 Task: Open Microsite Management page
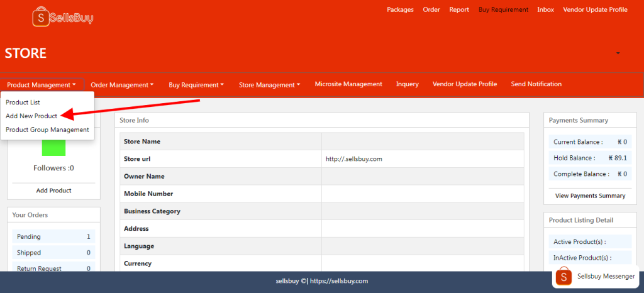tap(348, 84)
